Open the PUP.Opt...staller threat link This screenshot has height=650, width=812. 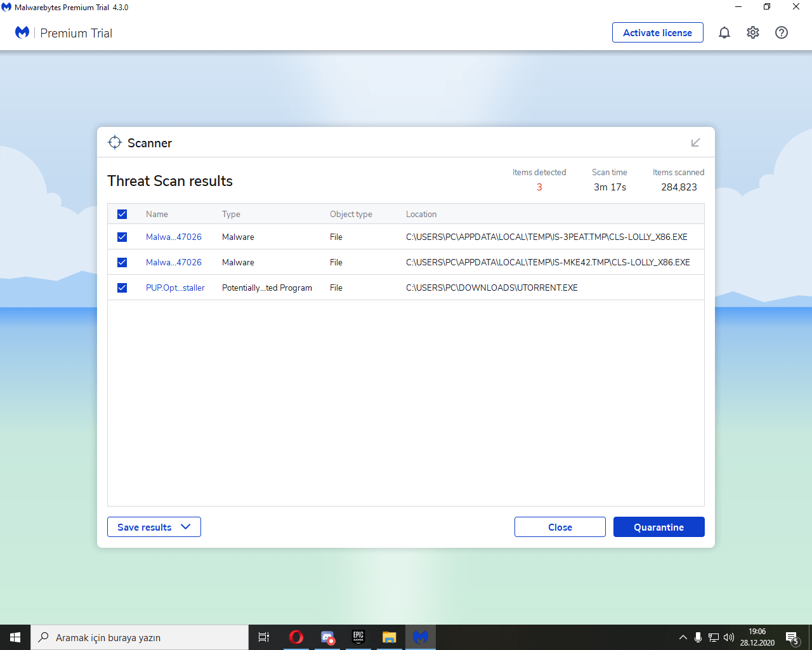175,288
